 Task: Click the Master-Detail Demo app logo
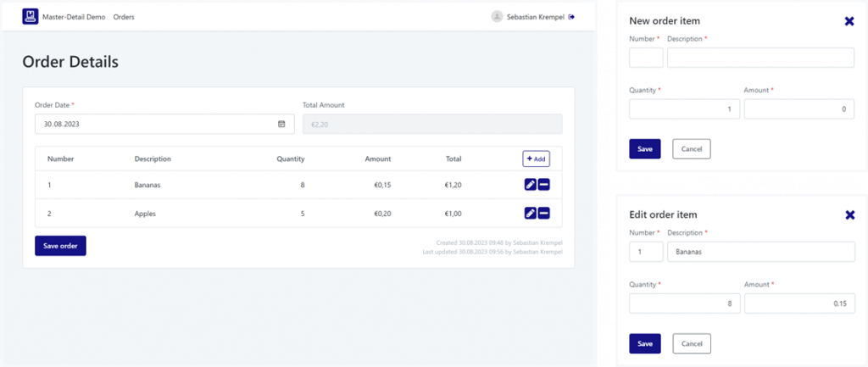coord(31,16)
